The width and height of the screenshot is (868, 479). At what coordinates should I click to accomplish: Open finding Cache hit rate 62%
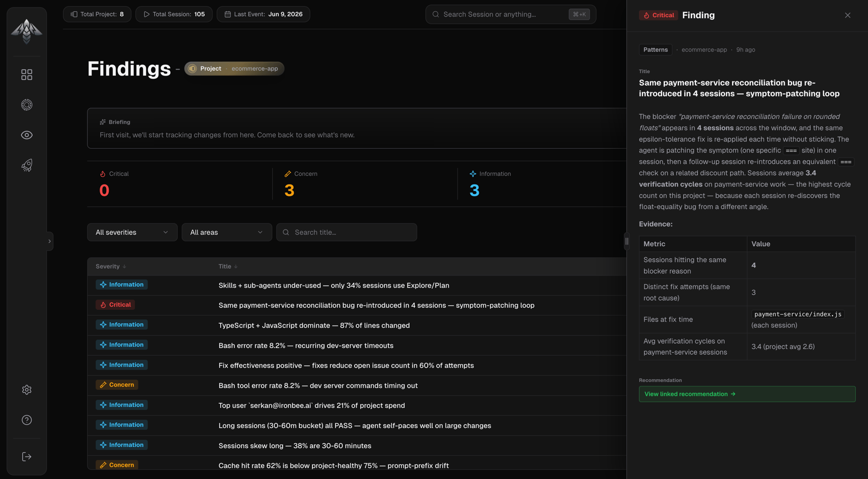(334, 466)
